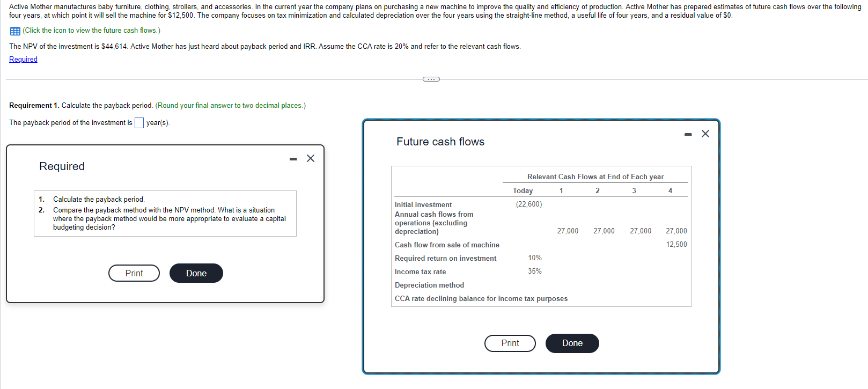
Task: Click "(Round your final answer to two decimal places.)"
Action: click(x=231, y=106)
